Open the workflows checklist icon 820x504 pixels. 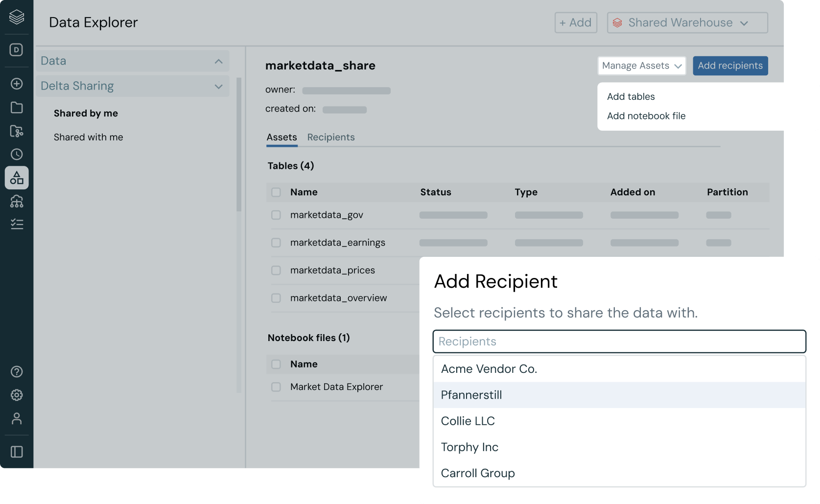[17, 224]
